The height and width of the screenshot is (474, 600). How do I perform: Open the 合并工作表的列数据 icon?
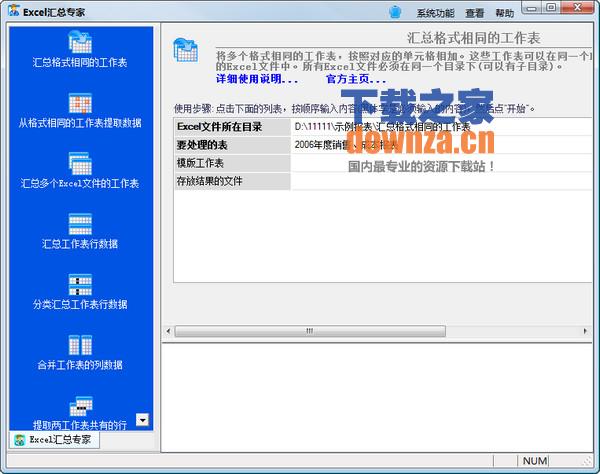pos(80,345)
